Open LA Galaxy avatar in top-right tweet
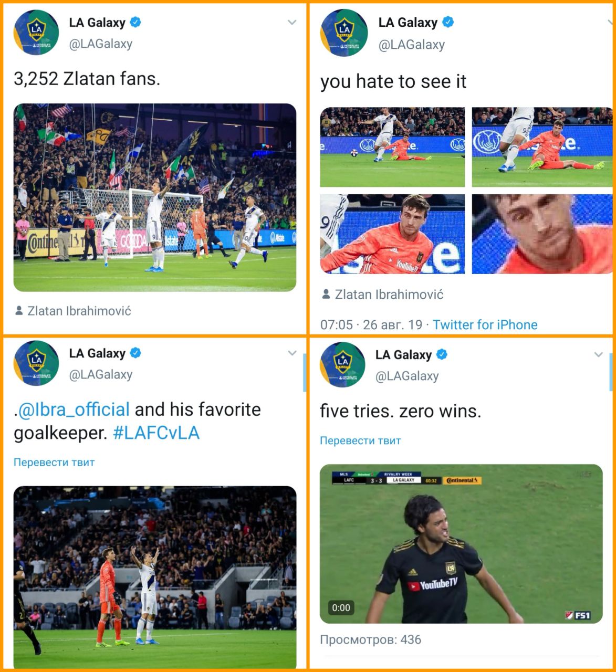The height and width of the screenshot is (672, 616). pos(343,33)
